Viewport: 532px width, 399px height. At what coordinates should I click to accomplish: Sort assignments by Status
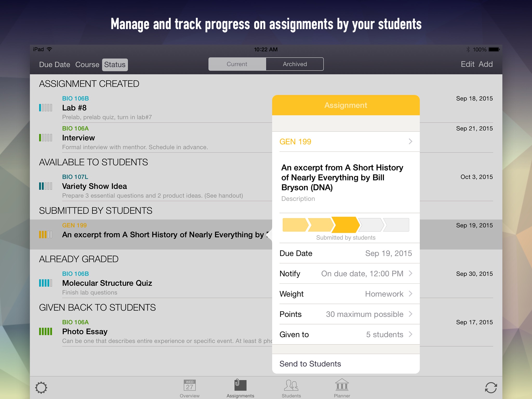pos(115,65)
